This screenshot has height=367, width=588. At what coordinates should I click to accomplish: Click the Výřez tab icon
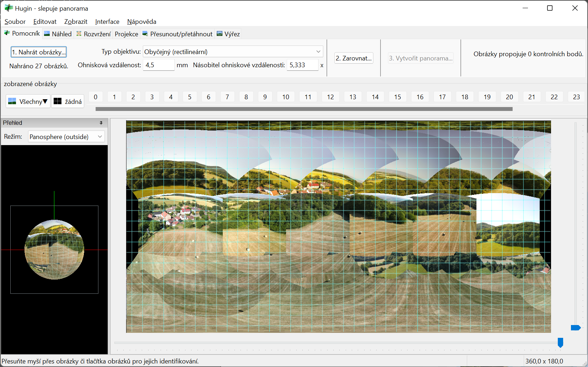click(220, 34)
